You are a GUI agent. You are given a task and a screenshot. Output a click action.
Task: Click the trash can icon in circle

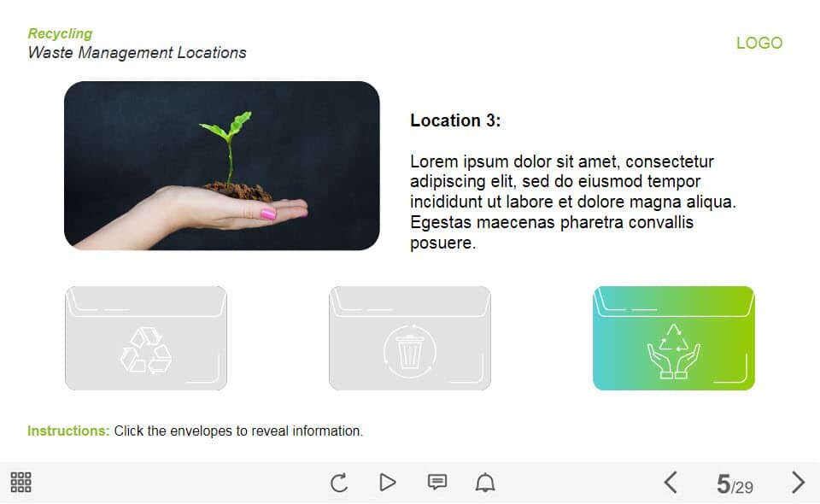409,351
